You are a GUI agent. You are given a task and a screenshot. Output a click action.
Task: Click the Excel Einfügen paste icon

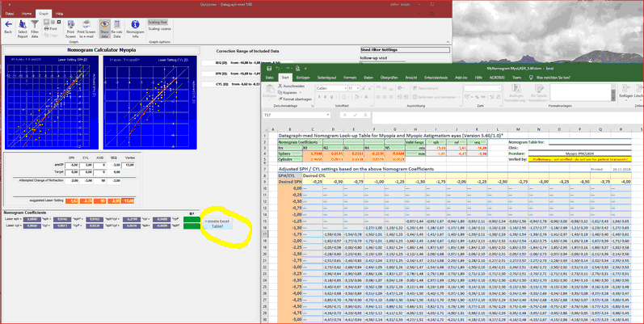point(271,89)
